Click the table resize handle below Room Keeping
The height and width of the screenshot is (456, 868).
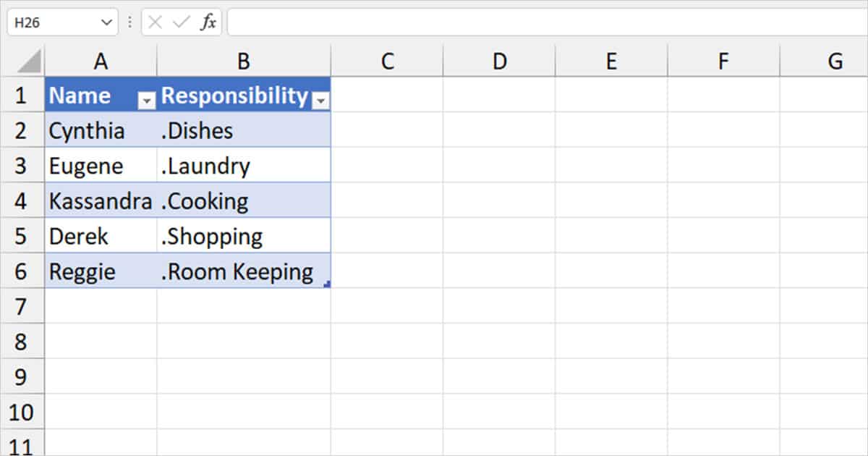pos(328,285)
